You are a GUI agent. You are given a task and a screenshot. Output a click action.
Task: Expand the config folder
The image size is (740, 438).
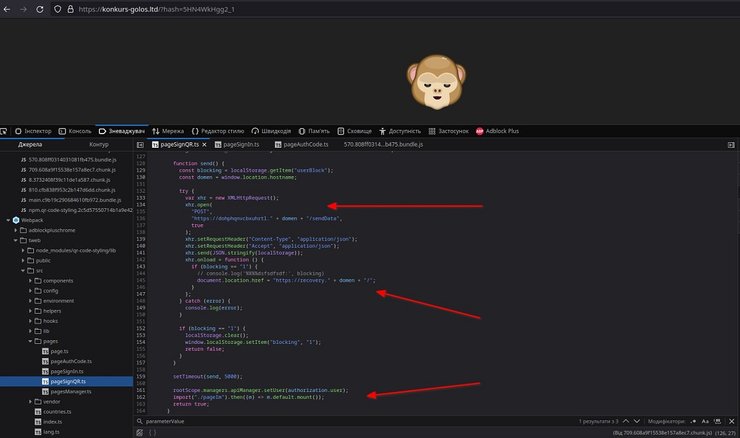pyautogui.click(x=31, y=291)
